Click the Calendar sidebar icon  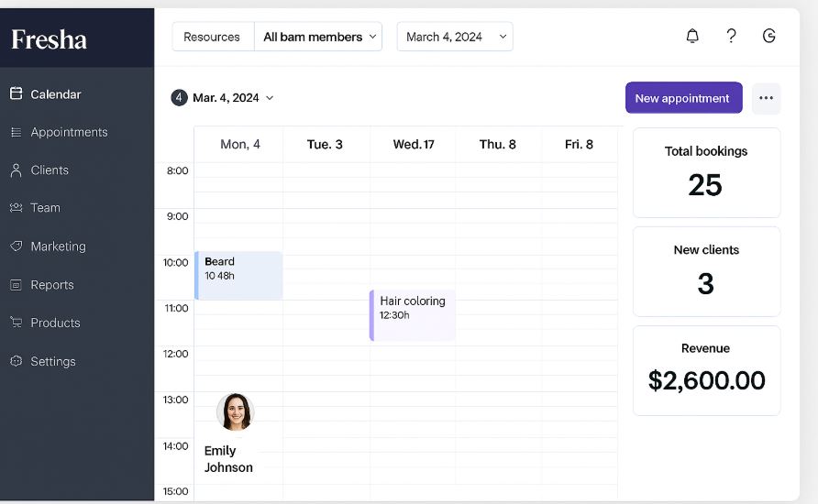pos(17,93)
